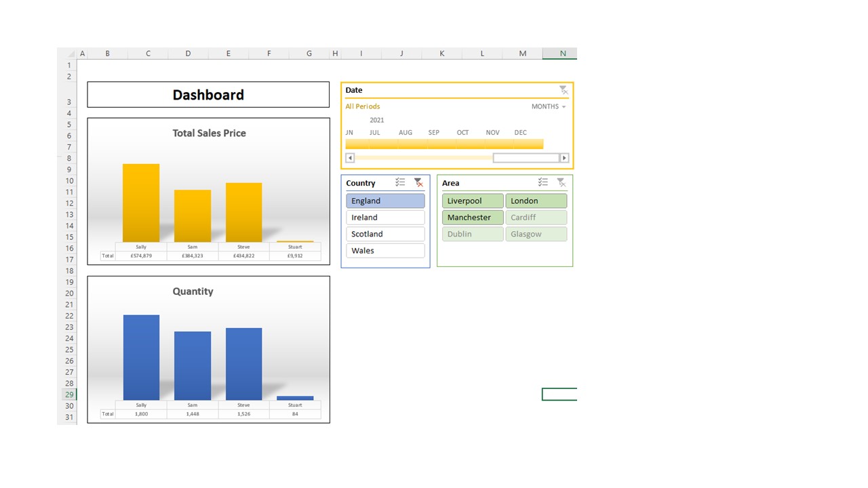Viewport: 868px width, 488px height.
Task: Clear the Date timeline filter
Action: coord(564,89)
